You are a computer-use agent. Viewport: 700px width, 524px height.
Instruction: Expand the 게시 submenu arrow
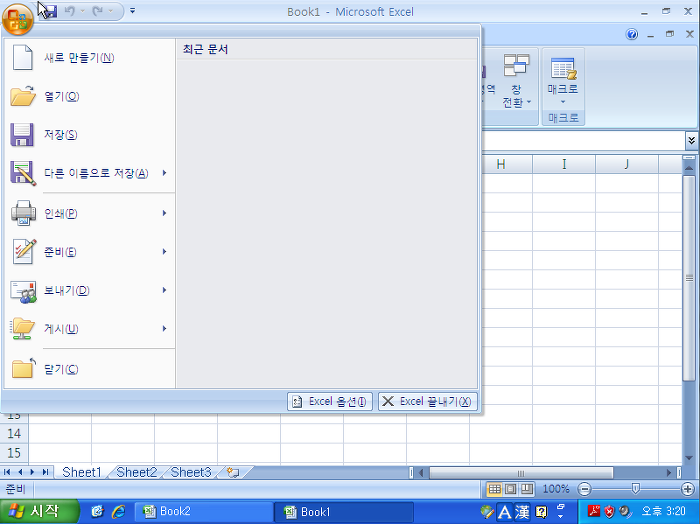click(164, 329)
